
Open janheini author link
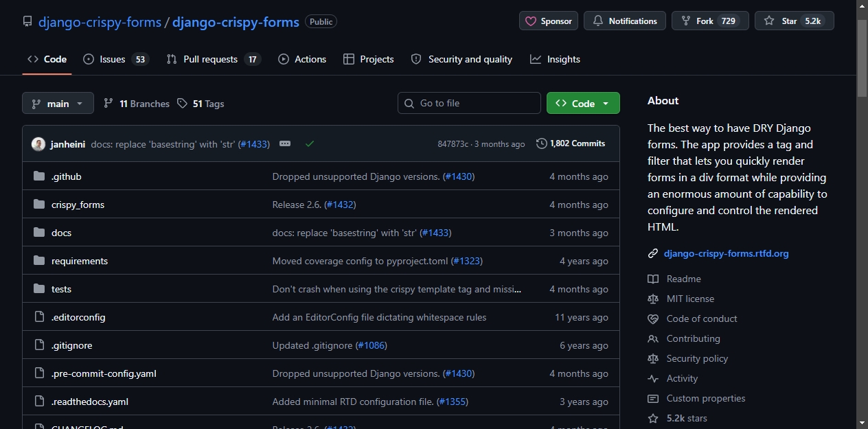click(x=68, y=144)
